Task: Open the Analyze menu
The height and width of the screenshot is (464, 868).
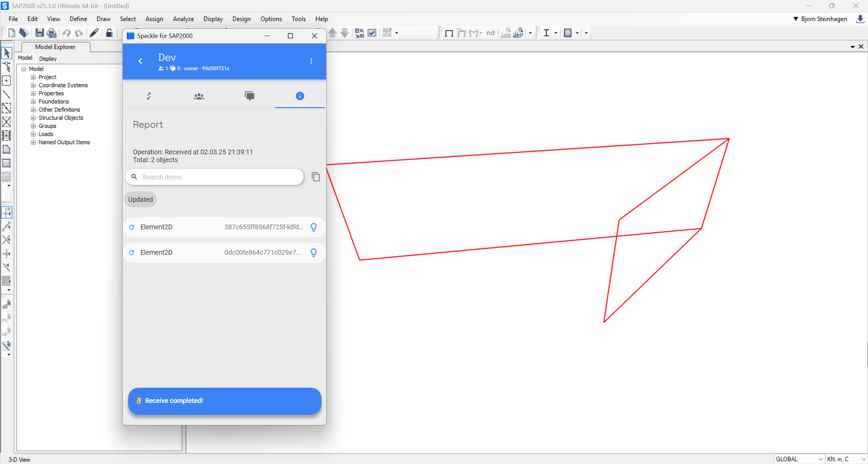Action: [183, 19]
